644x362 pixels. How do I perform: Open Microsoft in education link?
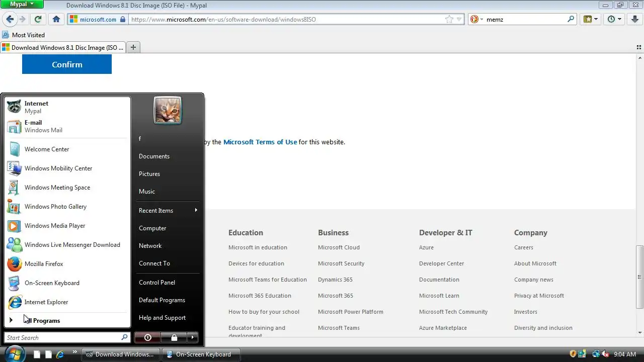258,247
